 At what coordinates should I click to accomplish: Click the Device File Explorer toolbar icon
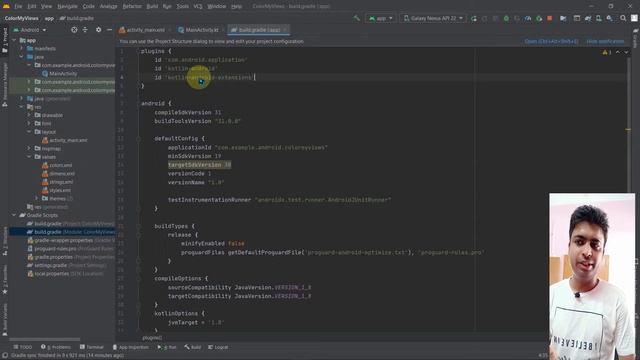[563, 18]
